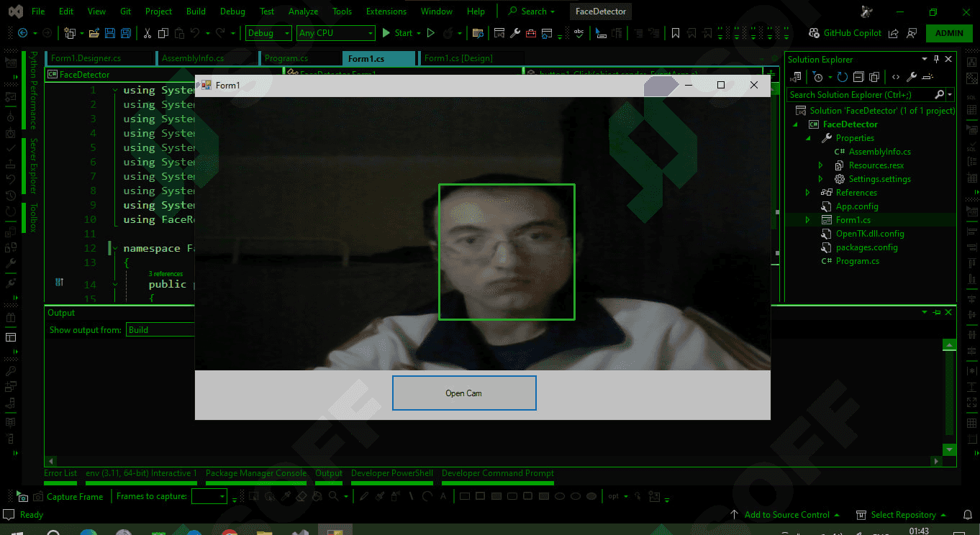Expand the Resources.resx node
This screenshot has height=535, width=980.
point(820,165)
